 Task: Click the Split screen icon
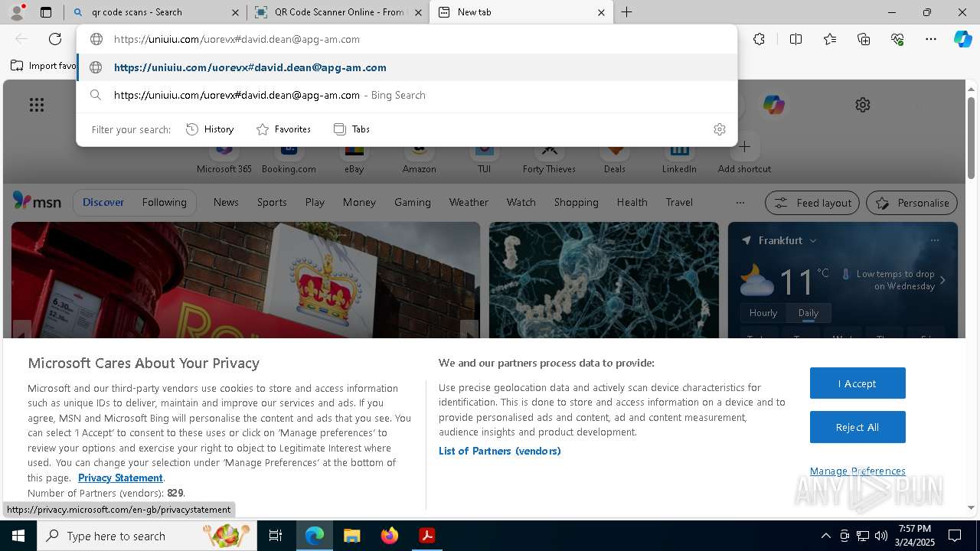795,39
